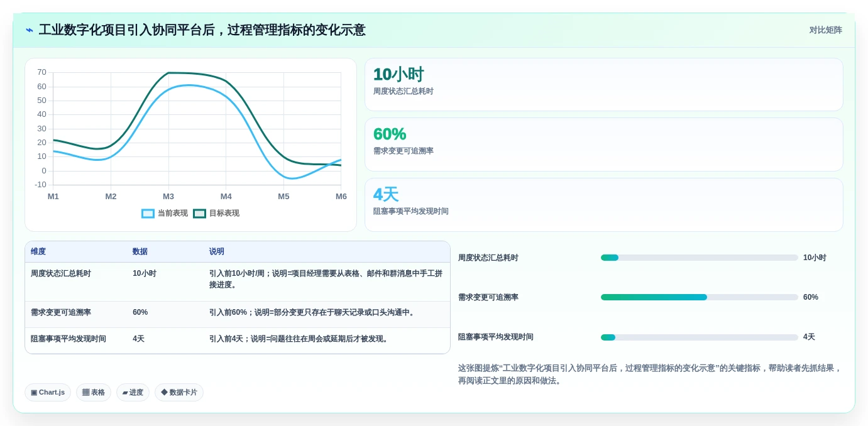Click the 周度状态汇总耗时 progress bar
This screenshot has width=868, height=426.
pos(699,258)
